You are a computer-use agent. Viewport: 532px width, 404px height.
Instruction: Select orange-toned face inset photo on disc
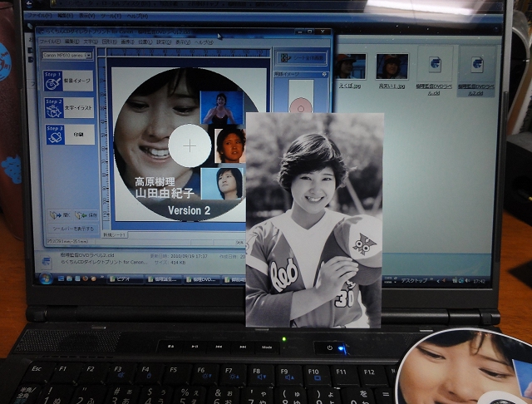coord(230,145)
